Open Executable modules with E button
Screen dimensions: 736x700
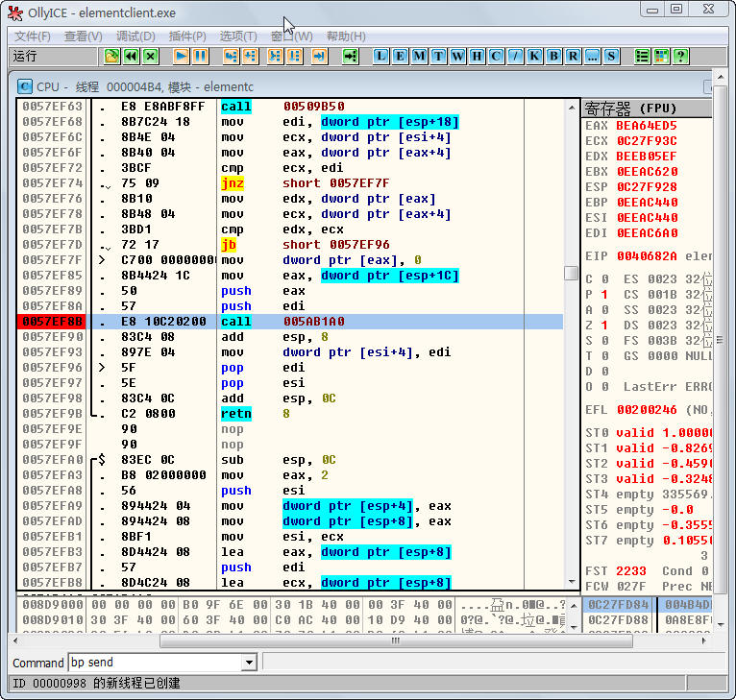click(x=400, y=57)
